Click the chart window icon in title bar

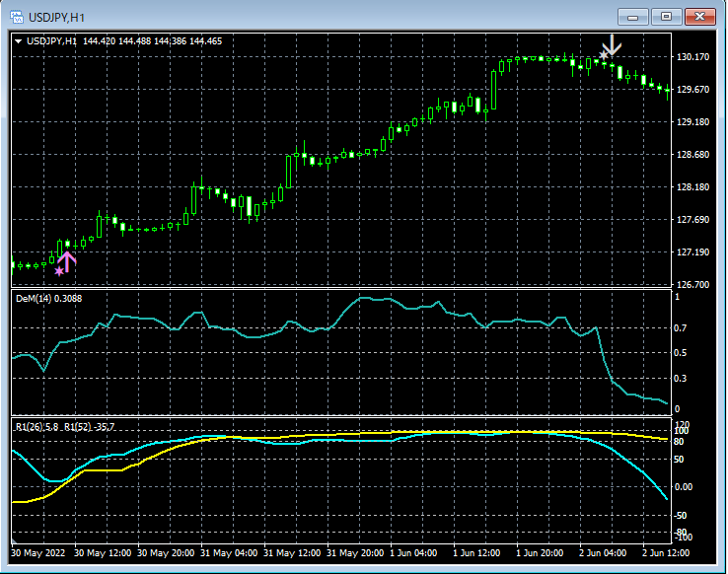tap(16, 17)
